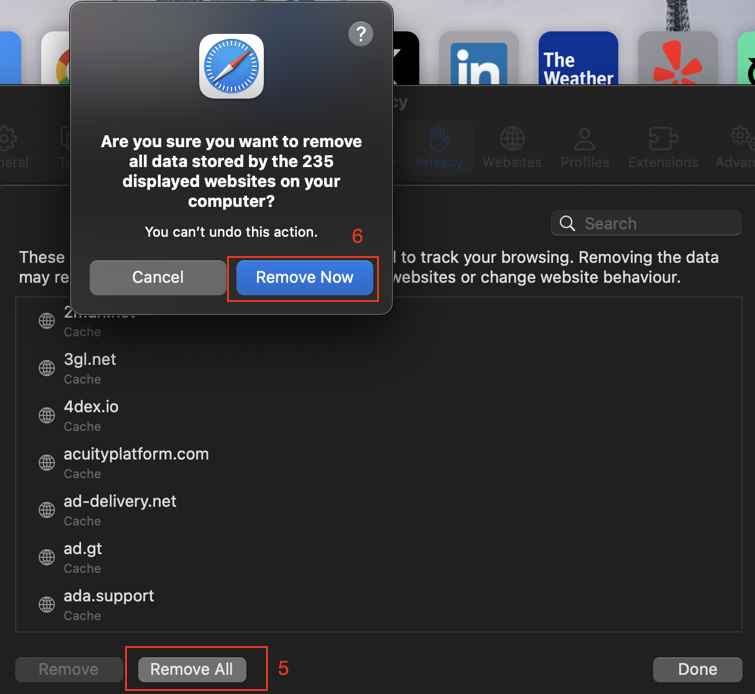Focus the website data Search field

646,223
